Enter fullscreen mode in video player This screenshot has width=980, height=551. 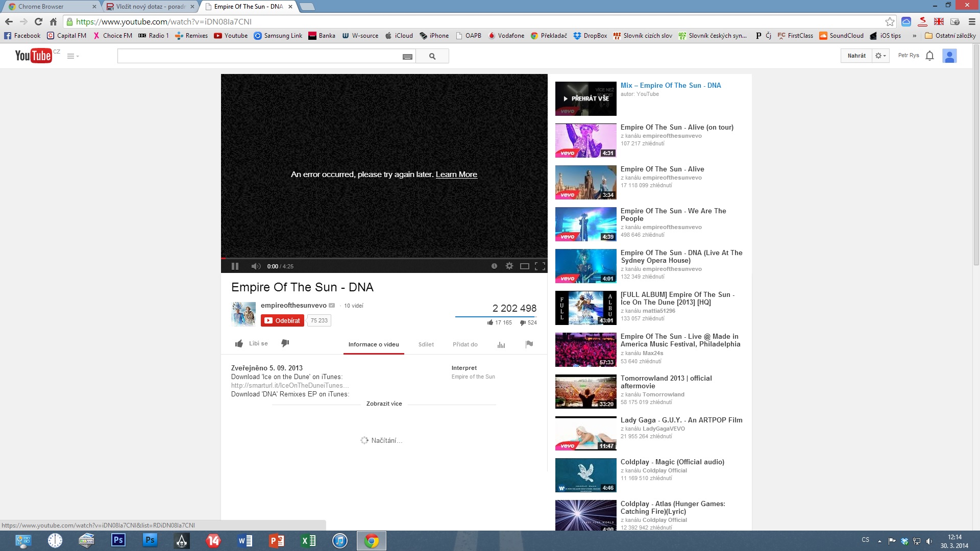pos(540,266)
